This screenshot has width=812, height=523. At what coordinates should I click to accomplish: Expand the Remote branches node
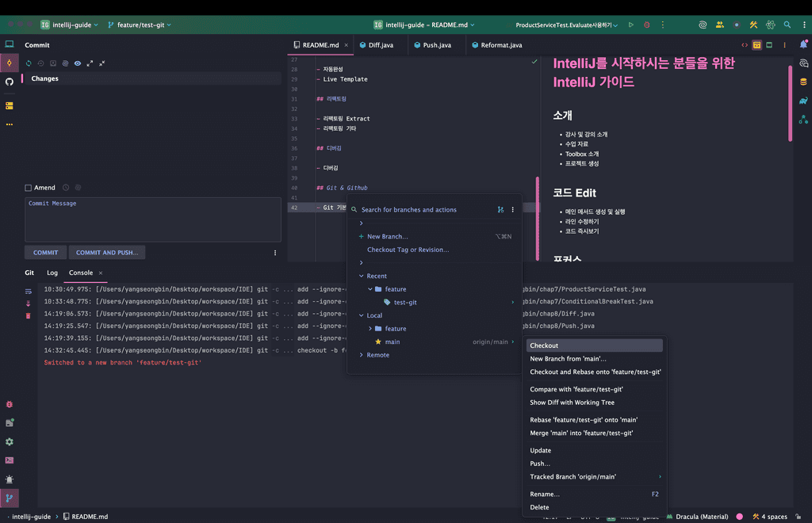[362, 355]
